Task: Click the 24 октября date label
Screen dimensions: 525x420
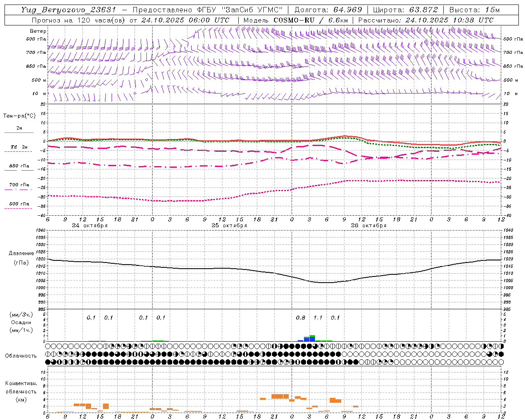Action: (x=90, y=226)
